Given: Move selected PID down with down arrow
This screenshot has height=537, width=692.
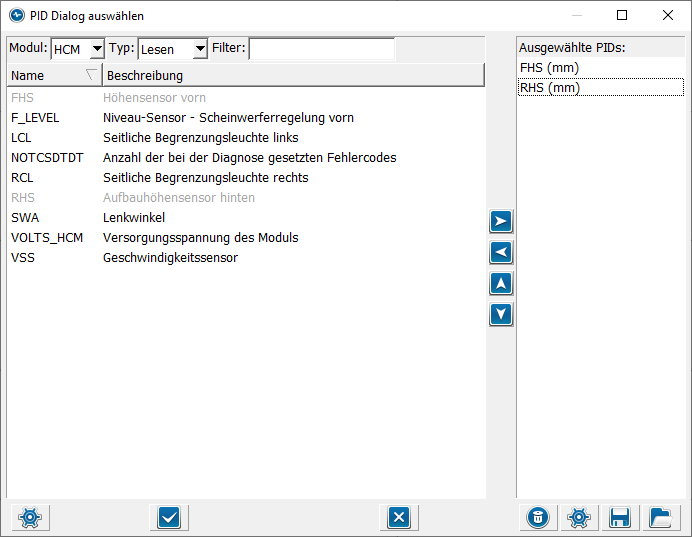Looking at the screenshot, I should click(501, 314).
